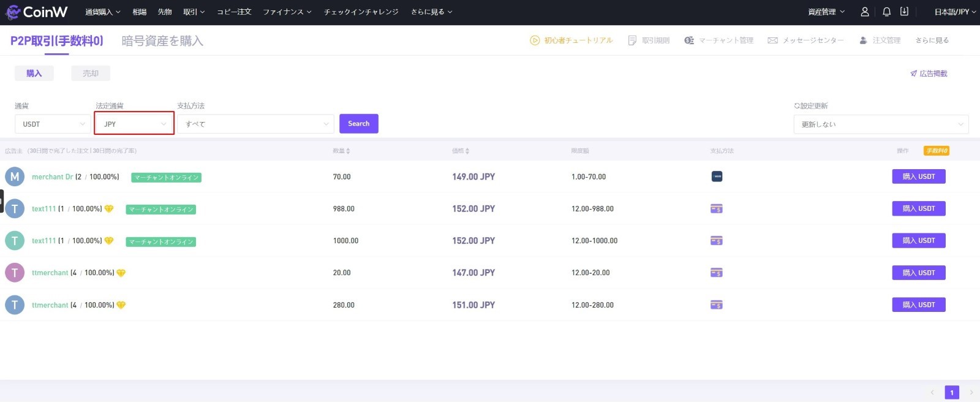Sort by 数量 column arrows
The width and height of the screenshot is (980, 402).
pyautogui.click(x=348, y=151)
